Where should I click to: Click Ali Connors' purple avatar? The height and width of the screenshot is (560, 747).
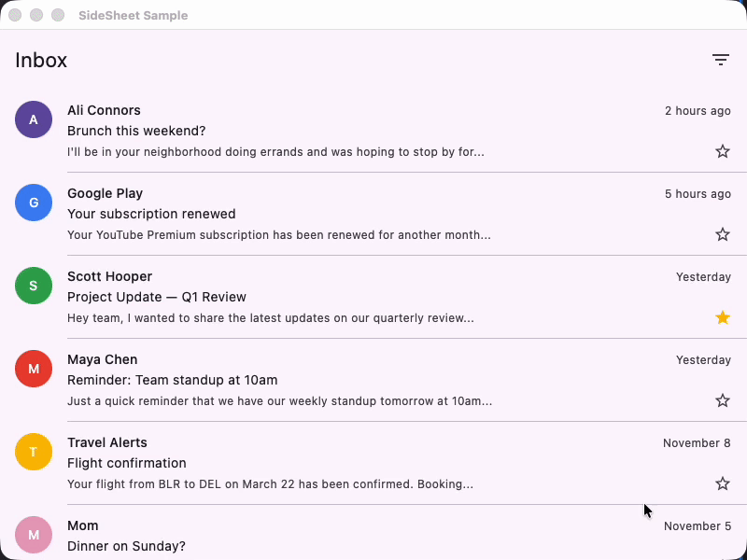point(34,119)
